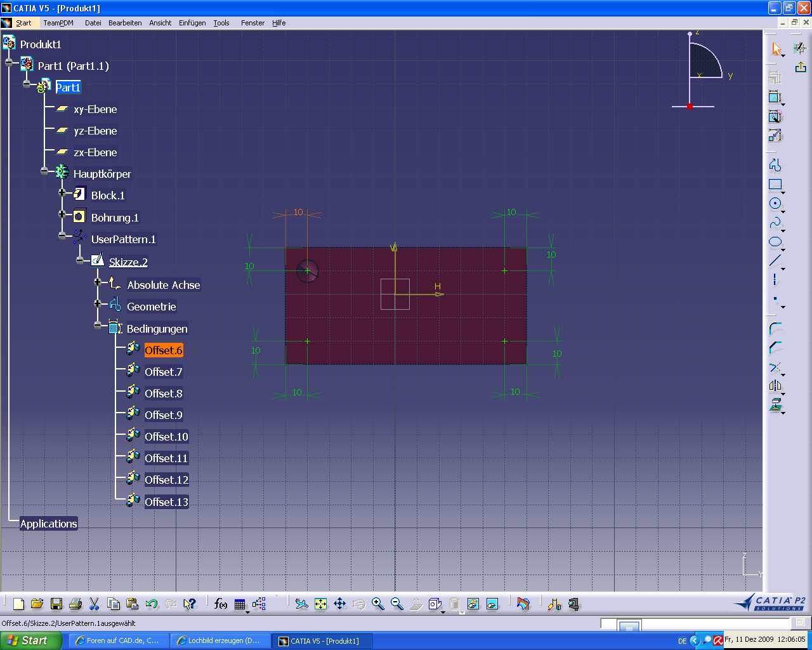Select the Line tool
The height and width of the screenshot is (650, 812).
(775, 261)
